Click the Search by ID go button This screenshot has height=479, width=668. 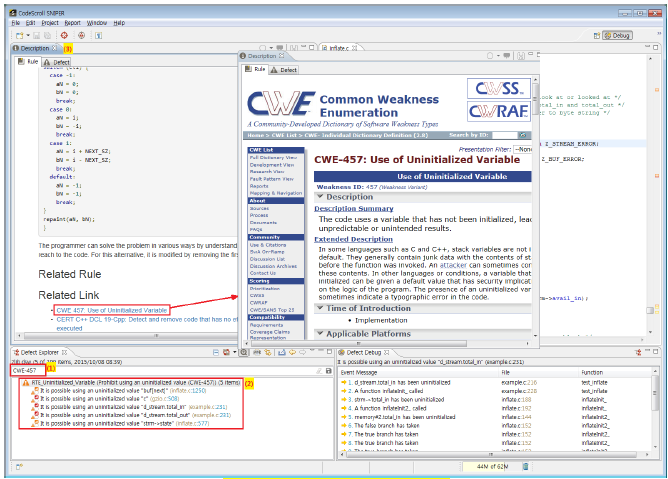click(522, 135)
